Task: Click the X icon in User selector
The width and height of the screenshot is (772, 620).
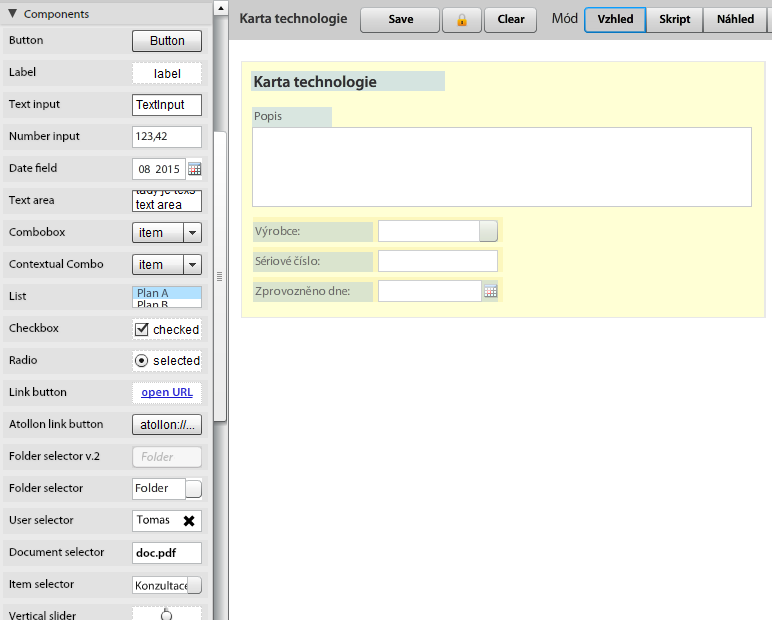Action: pos(189,521)
